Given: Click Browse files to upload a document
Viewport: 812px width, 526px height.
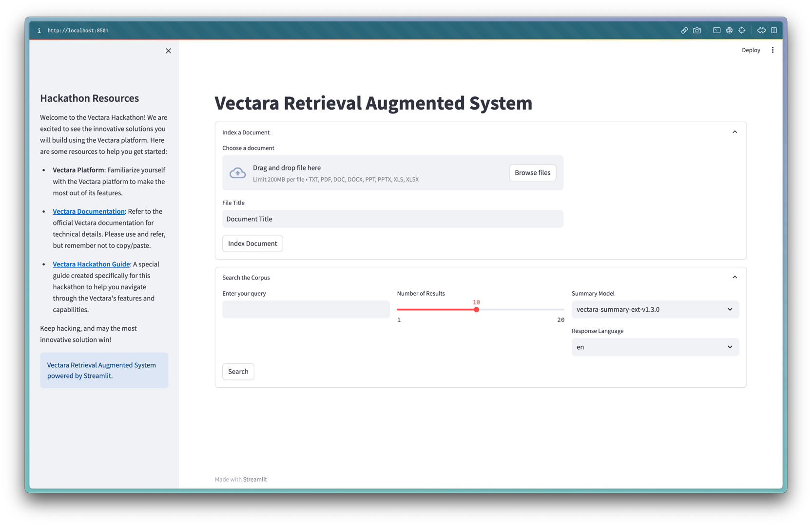Looking at the screenshot, I should click(532, 173).
